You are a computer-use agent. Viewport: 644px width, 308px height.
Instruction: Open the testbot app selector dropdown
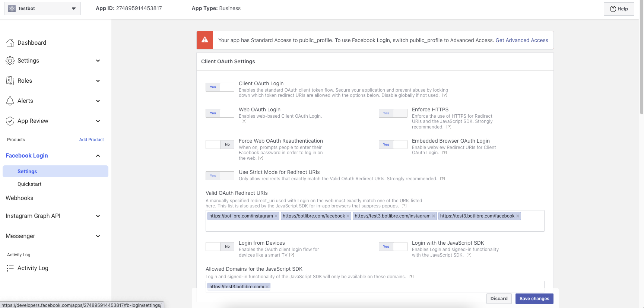coord(42,9)
